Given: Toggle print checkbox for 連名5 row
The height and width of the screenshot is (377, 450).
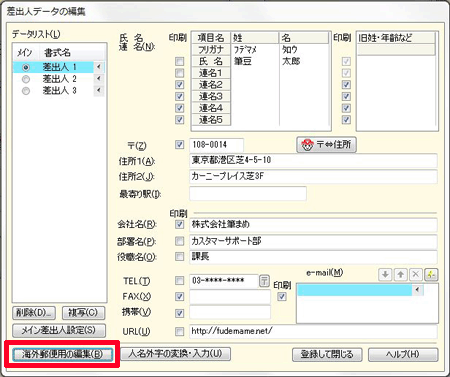Looking at the screenshot, I should (x=180, y=120).
